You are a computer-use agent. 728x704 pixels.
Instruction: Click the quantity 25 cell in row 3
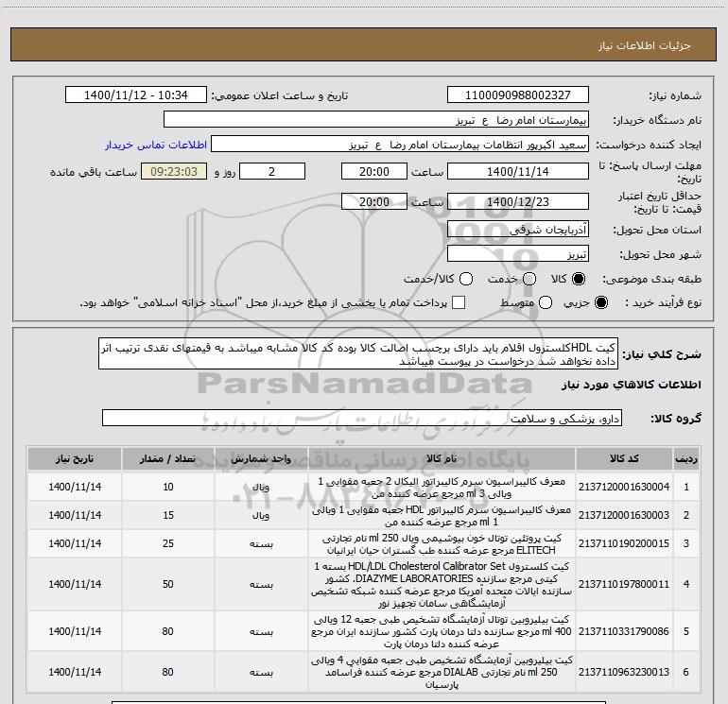pos(167,543)
